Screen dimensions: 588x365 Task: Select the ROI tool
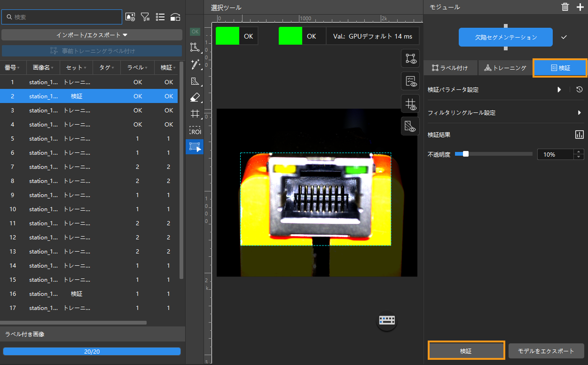(x=195, y=131)
